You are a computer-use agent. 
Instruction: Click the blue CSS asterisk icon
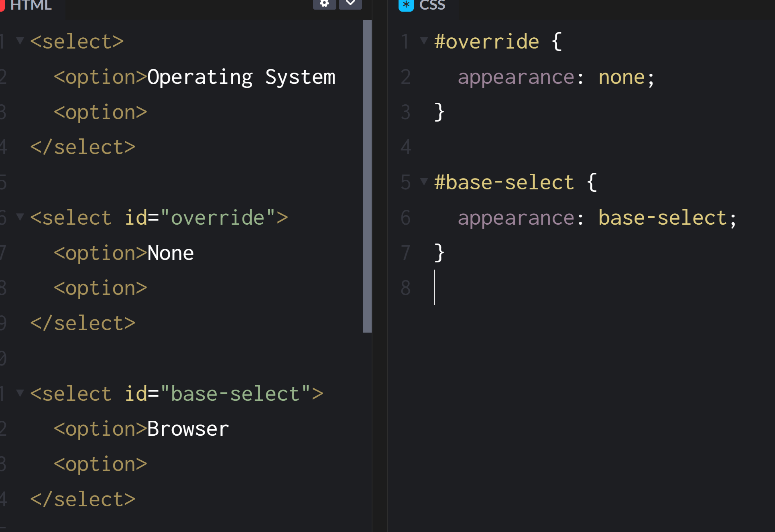click(406, 5)
